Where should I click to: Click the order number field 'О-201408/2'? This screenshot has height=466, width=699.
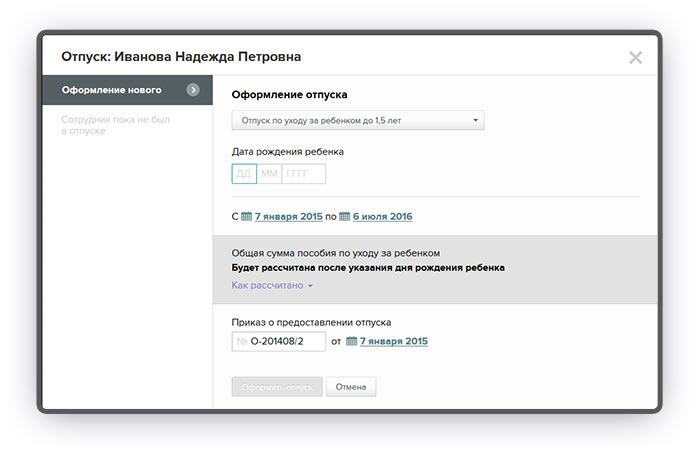coord(285,342)
